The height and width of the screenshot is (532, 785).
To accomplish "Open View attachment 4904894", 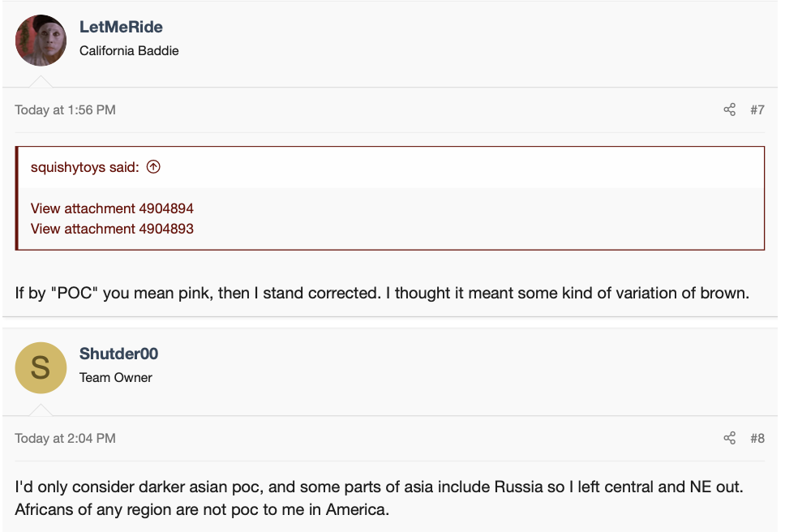I will pos(112,208).
